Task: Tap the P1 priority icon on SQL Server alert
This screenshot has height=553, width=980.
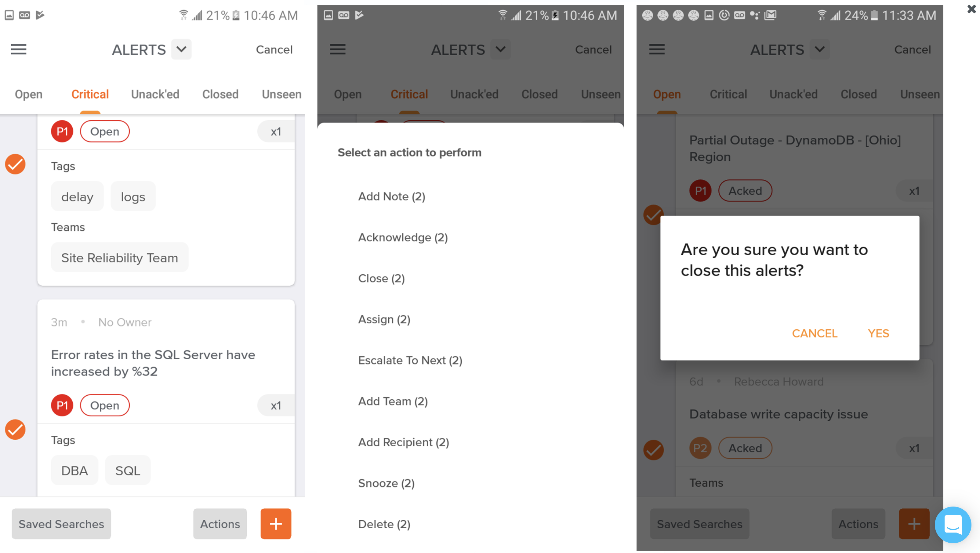Action: [62, 405]
